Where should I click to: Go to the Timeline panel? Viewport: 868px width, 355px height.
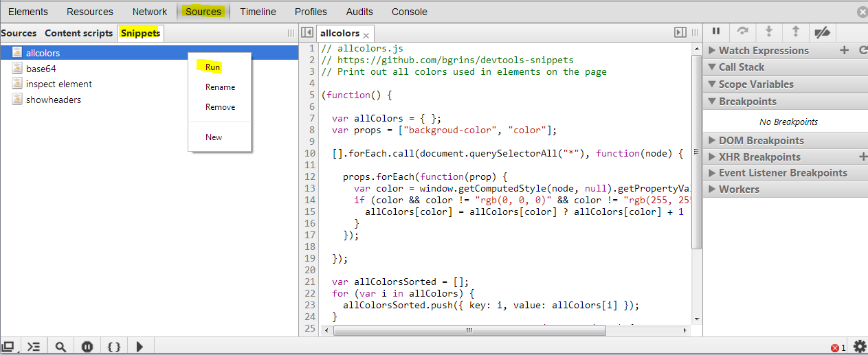[x=258, y=12]
